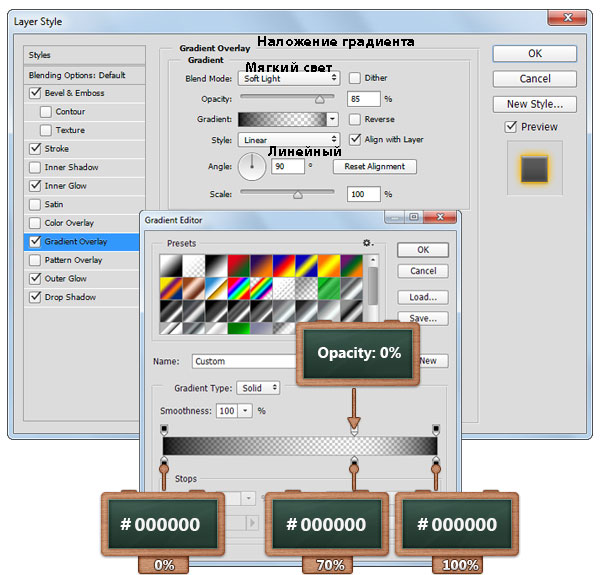Select Gradient Overlay in styles list
The width and height of the screenshot is (600, 575).
click(x=82, y=241)
